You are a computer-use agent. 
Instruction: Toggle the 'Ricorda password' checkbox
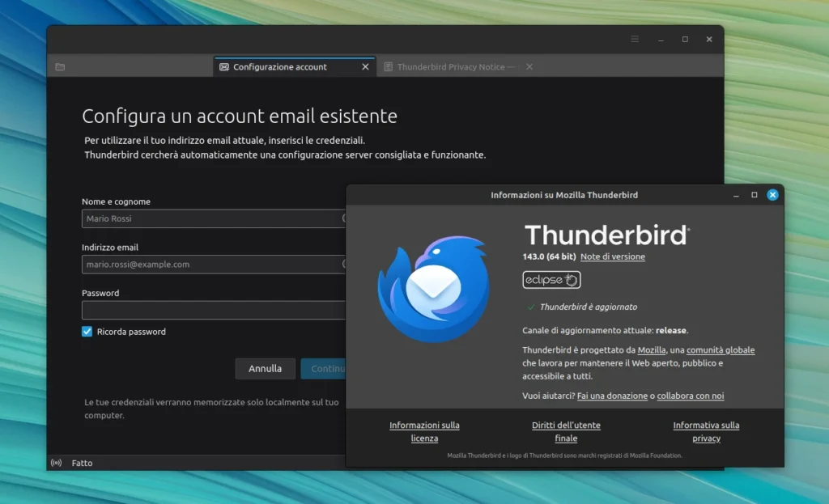tap(87, 331)
